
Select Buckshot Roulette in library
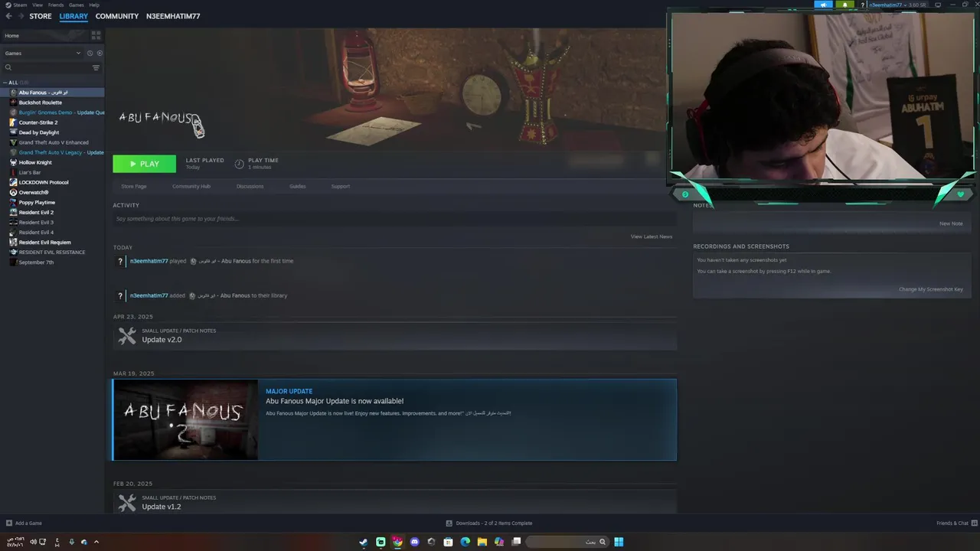41,103
